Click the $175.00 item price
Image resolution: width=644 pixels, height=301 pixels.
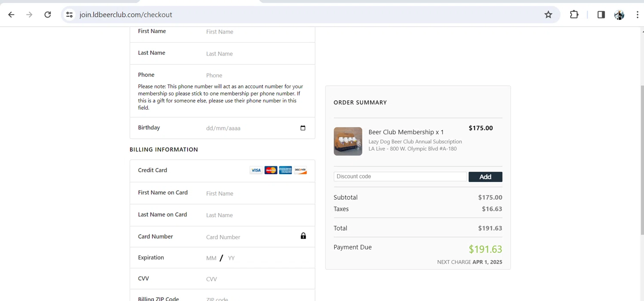[x=481, y=128]
